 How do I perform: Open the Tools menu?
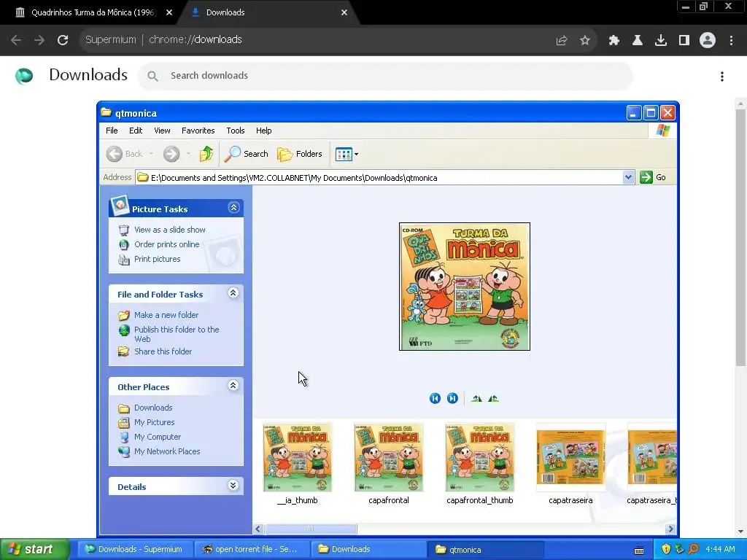coord(236,131)
